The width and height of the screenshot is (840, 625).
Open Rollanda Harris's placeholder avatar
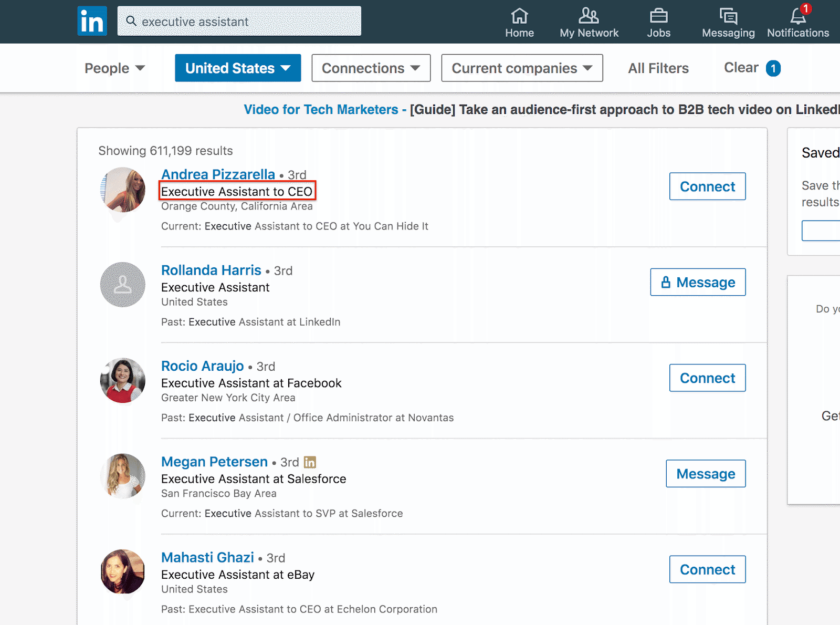point(123,285)
